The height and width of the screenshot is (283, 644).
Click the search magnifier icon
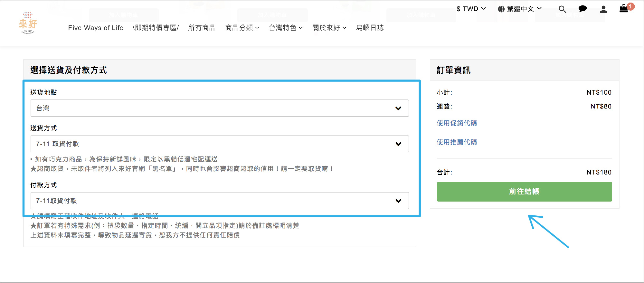click(562, 9)
